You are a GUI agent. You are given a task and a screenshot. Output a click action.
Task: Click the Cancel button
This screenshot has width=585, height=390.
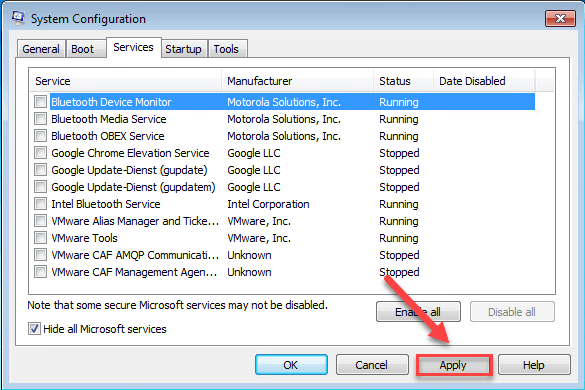click(372, 365)
